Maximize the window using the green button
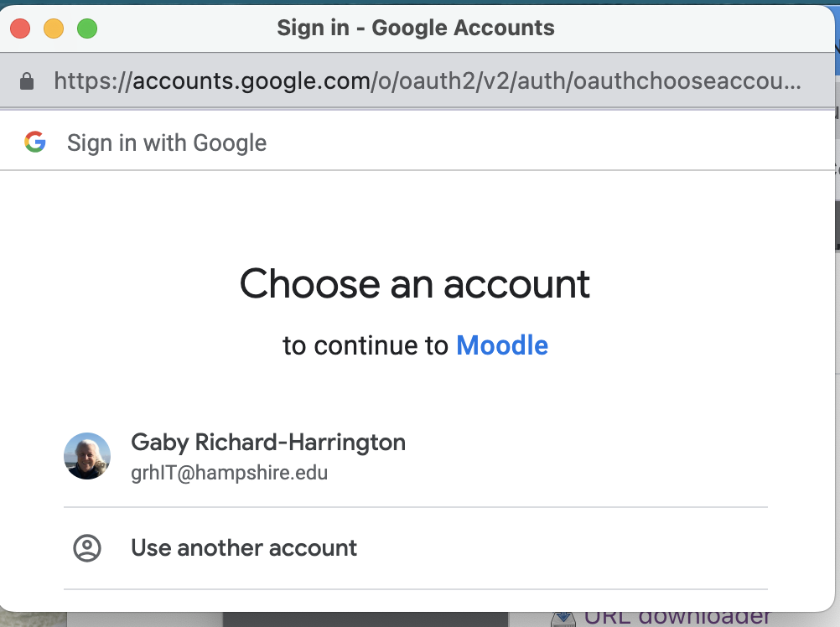This screenshot has width=840, height=627. (87, 28)
